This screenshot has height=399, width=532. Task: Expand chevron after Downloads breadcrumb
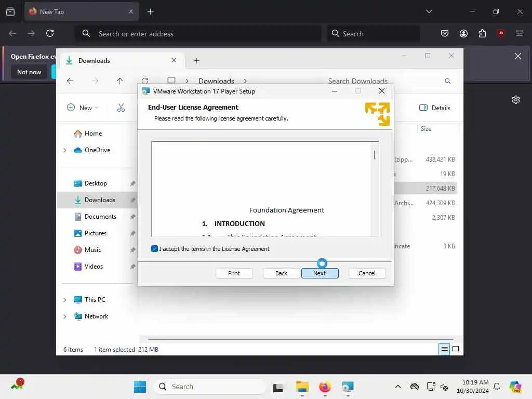(x=245, y=81)
